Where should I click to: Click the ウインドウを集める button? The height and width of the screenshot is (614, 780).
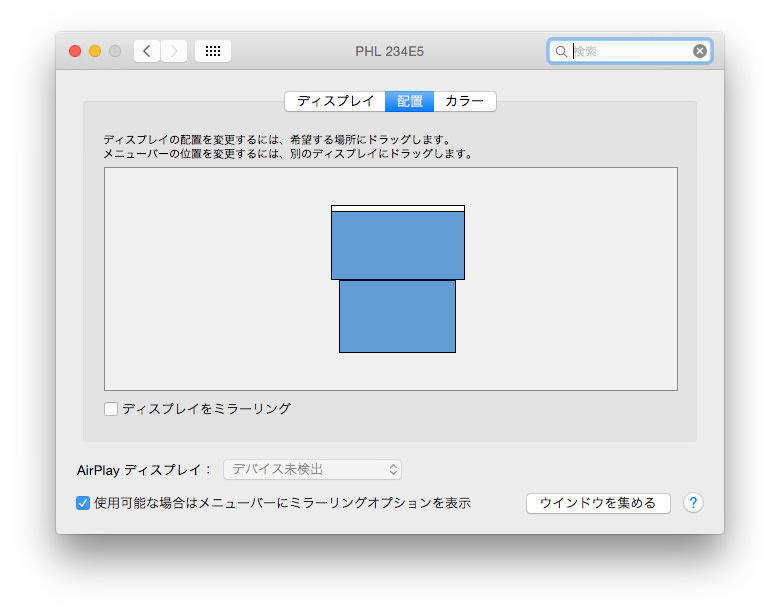pos(598,503)
